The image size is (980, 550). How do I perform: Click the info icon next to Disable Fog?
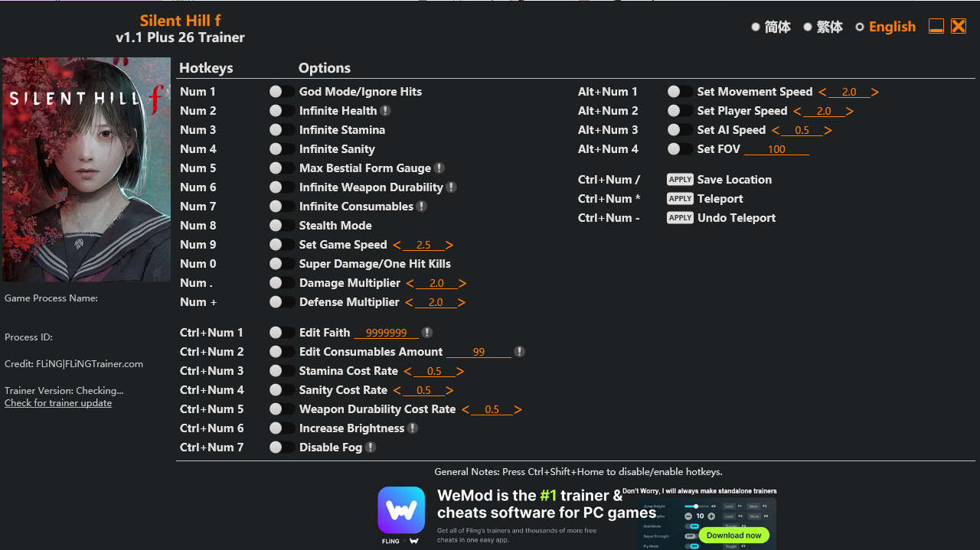point(371,447)
